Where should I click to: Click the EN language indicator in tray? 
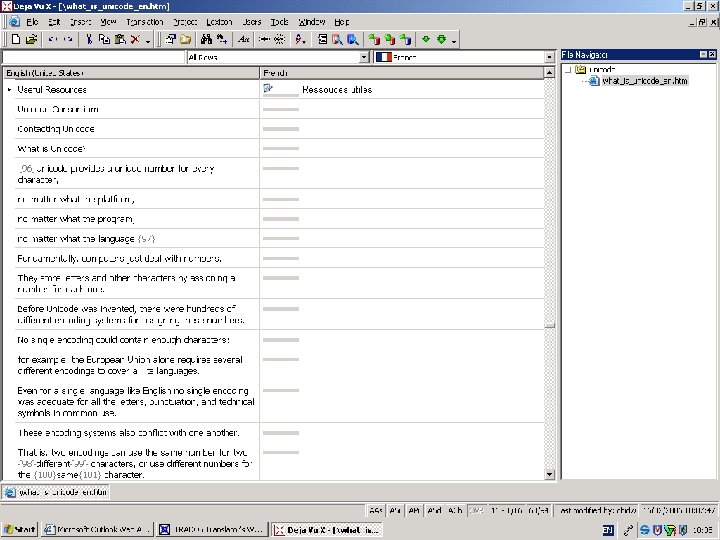pos(608,530)
